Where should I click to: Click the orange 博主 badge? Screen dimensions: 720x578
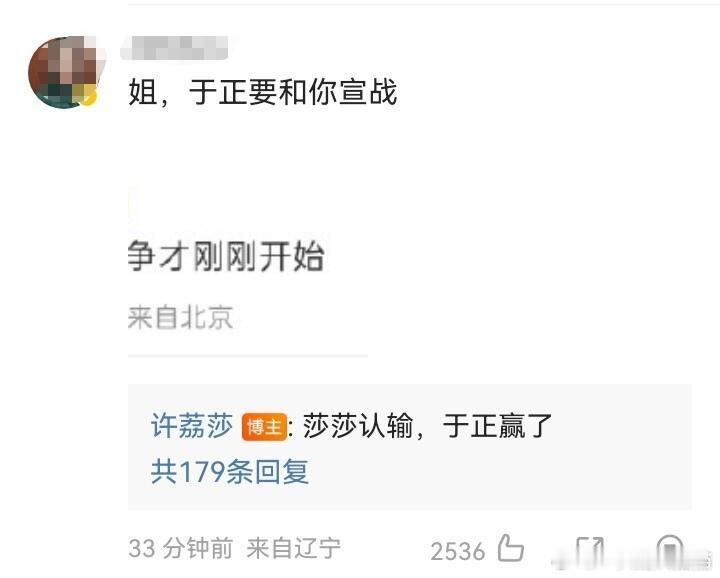pos(264,427)
